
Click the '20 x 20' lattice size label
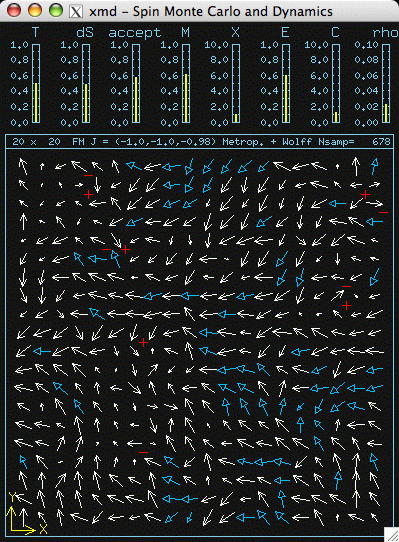tap(36, 142)
